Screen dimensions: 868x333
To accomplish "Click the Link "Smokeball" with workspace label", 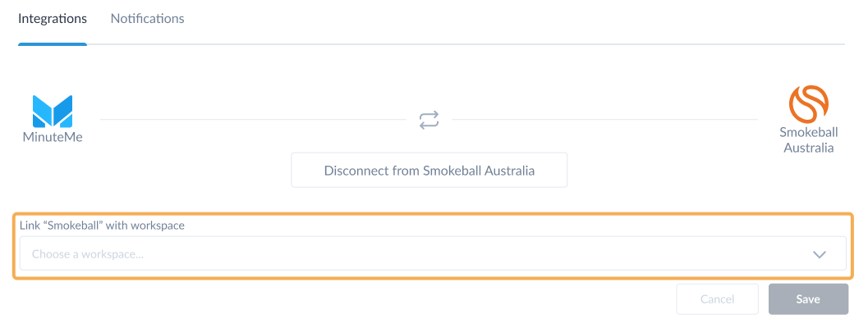I will click(x=103, y=226).
